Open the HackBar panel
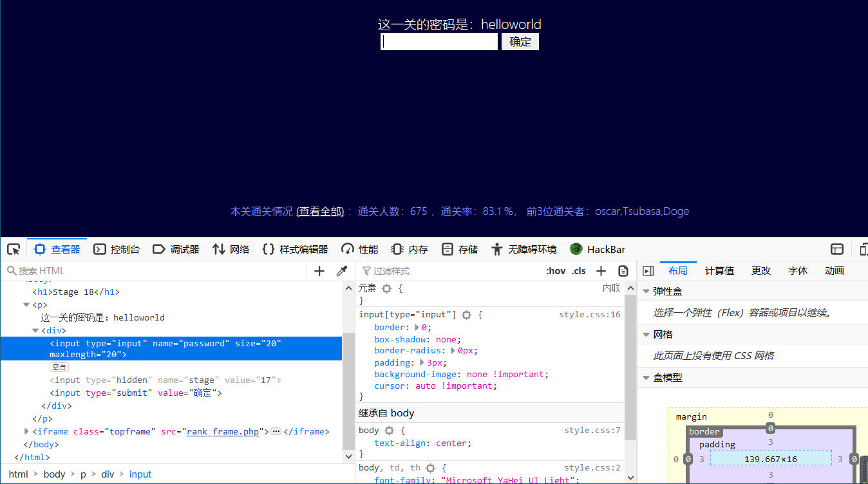 point(598,248)
